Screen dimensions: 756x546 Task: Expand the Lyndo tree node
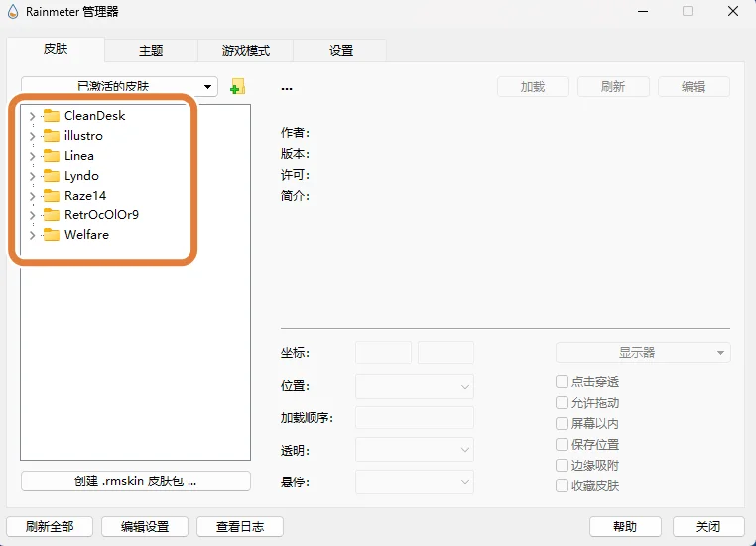[x=33, y=176]
